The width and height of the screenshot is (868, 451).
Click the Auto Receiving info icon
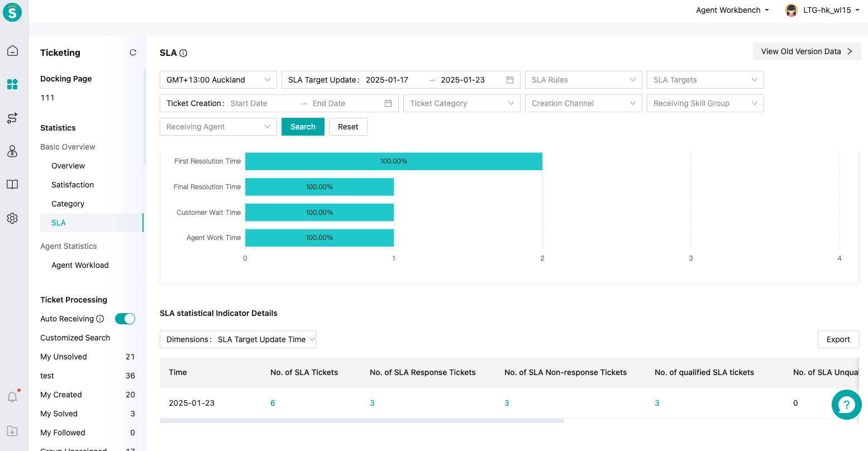pyautogui.click(x=100, y=319)
